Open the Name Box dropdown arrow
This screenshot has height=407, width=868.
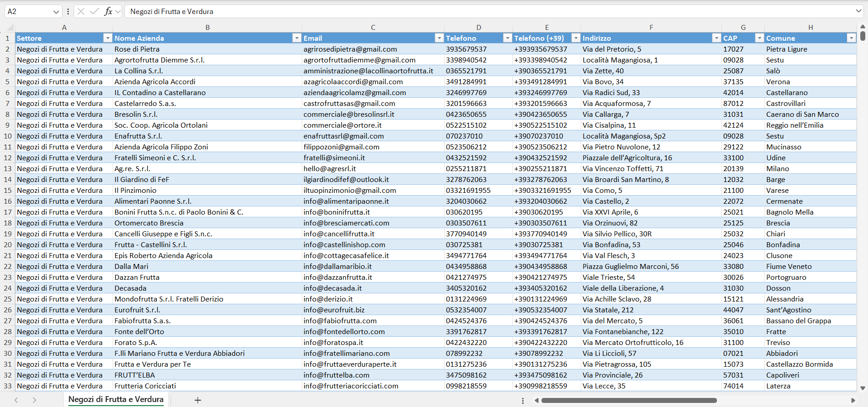56,12
